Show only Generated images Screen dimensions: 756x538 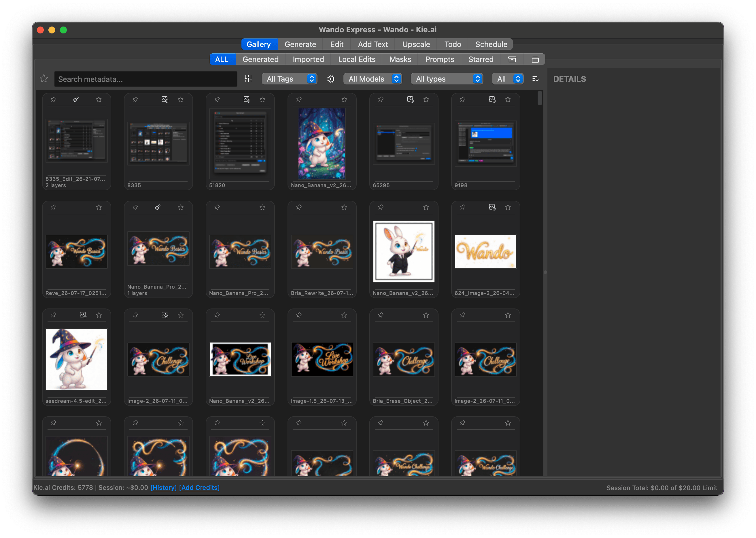coord(260,59)
